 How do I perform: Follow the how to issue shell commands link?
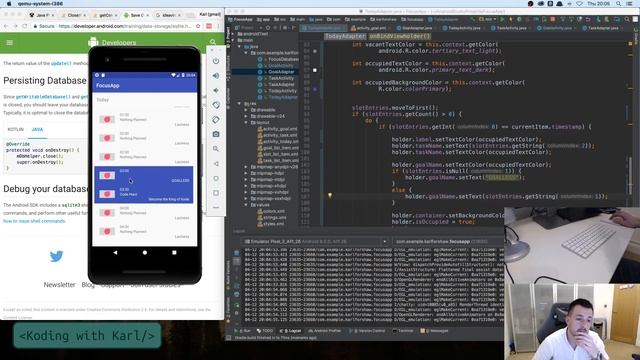(x=34, y=221)
